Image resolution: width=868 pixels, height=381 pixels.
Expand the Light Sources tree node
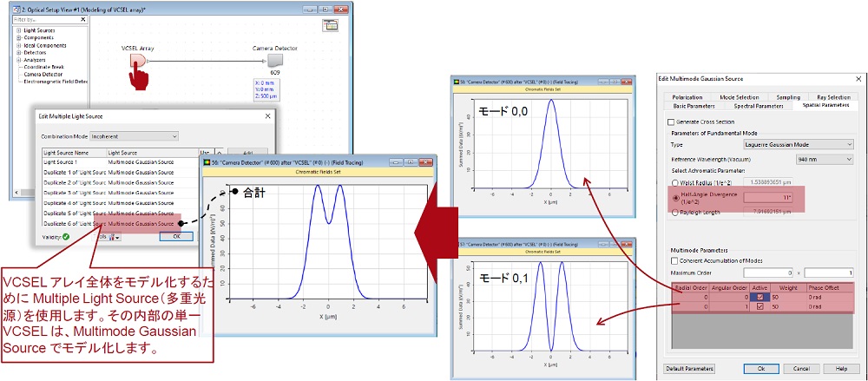pyautogui.click(x=18, y=30)
